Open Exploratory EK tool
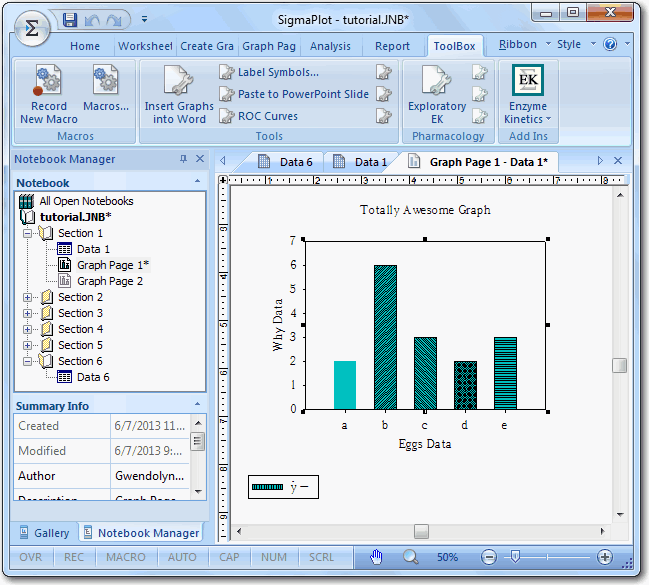Viewport: 649px width, 585px height. [x=437, y=94]
